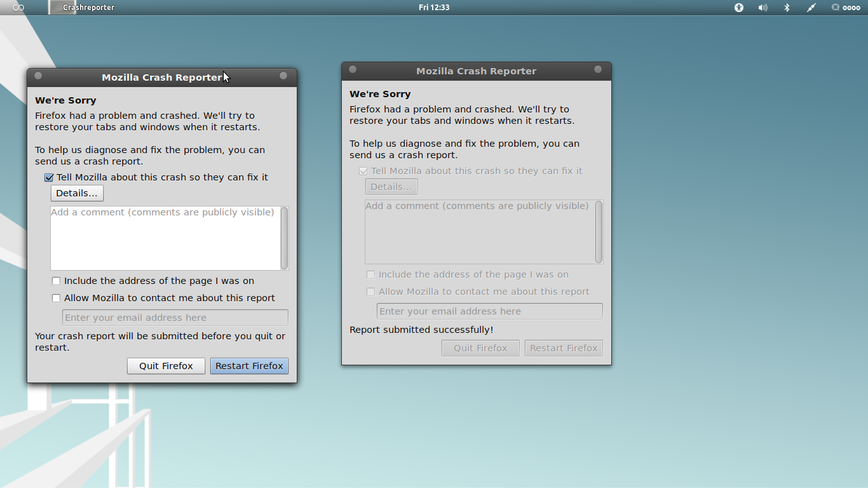Click disabled Restart Firefox in submitted dialog

click(x=564, y=348)
